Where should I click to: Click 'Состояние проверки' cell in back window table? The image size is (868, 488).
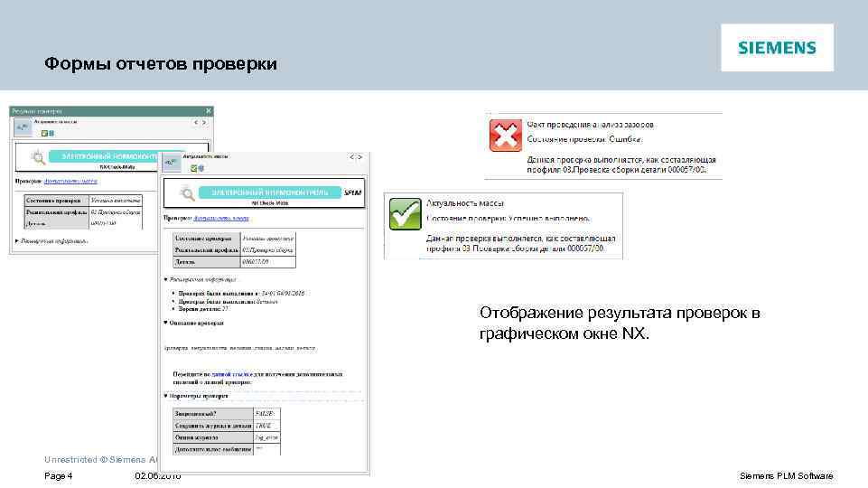(x=57, y=201)
